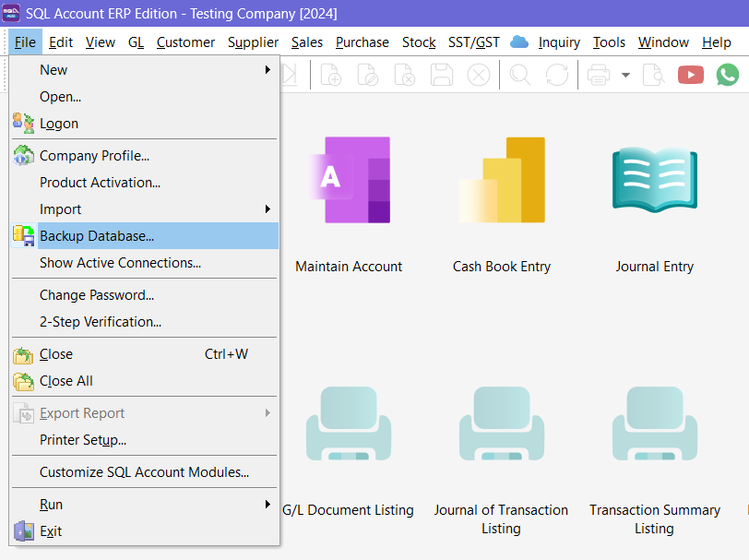Click Exit in the File menu

[x=51, y=531]
